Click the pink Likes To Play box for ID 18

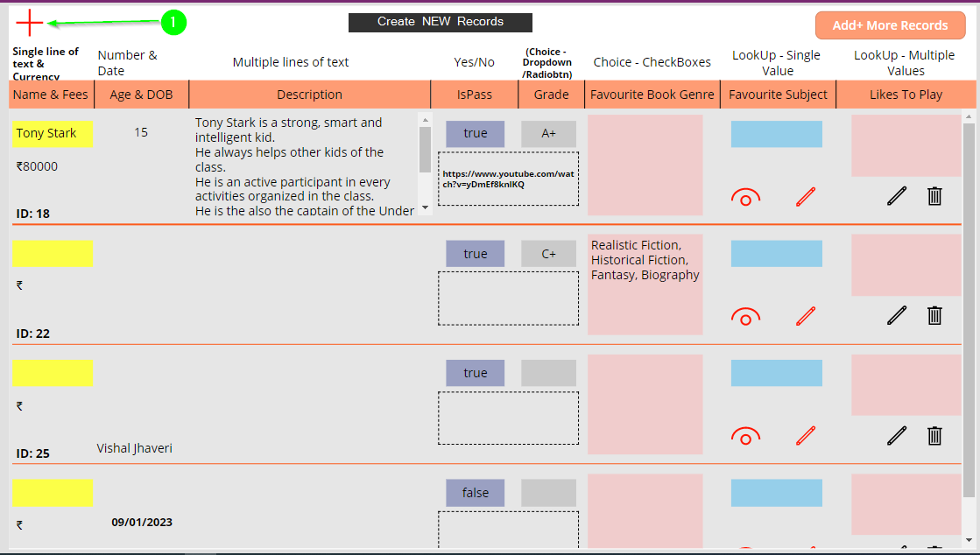[x=906, y=145]
